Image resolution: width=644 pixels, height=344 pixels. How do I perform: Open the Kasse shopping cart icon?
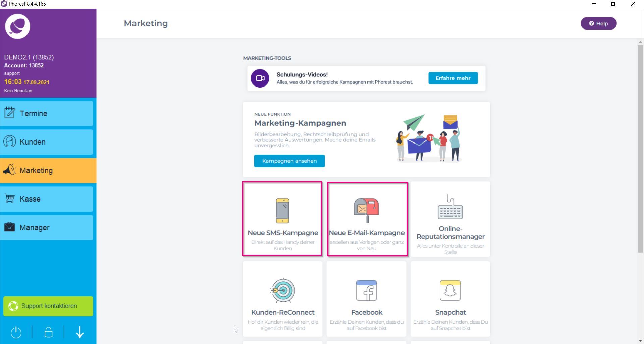tap(10, 198)
